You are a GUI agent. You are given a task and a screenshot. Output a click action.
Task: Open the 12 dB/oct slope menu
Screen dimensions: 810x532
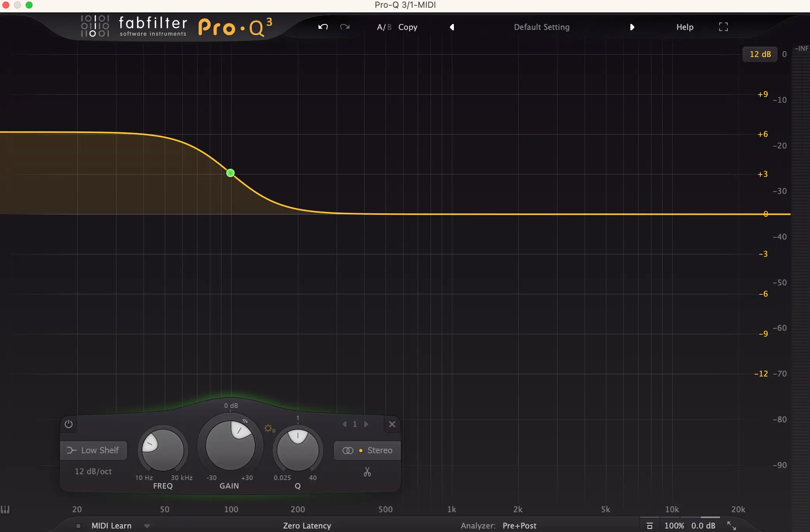point(93,471)
